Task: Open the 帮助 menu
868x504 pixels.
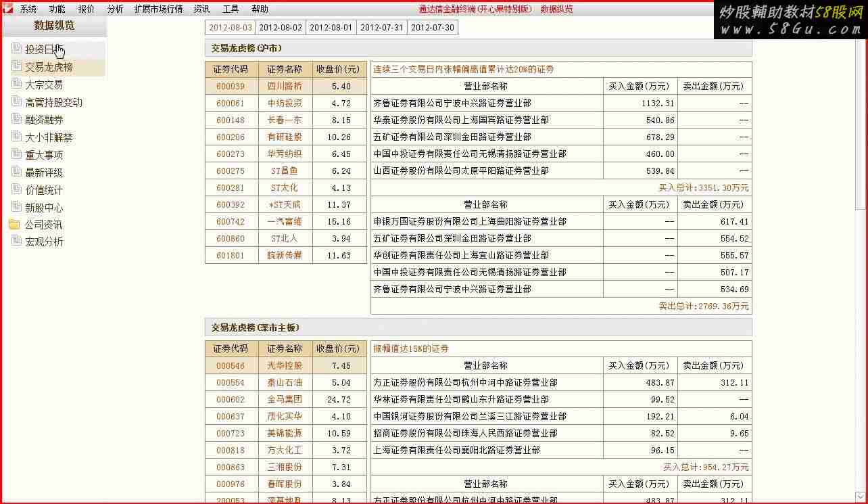Action: [x=260, y=9]
